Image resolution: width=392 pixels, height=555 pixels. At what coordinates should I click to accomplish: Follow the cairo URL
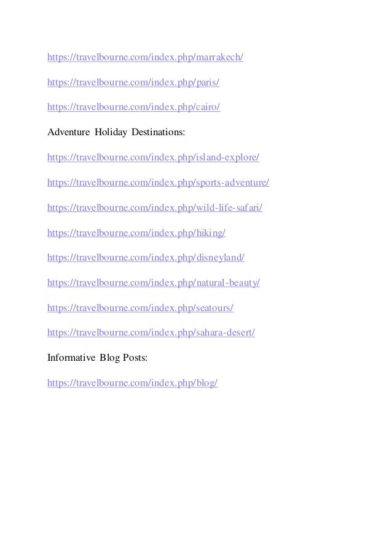tap(134, 107)
